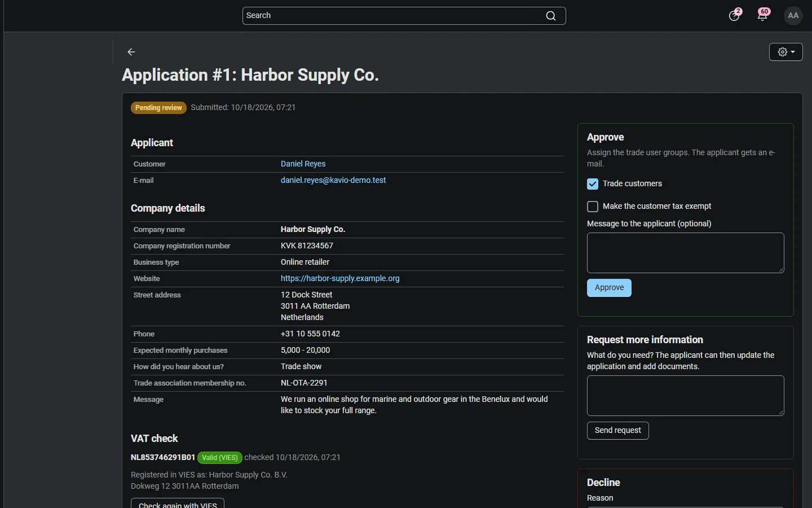Open notifications bell with 60 badge
Viewport: 812px width, 508px height.
tap(764, 15)
